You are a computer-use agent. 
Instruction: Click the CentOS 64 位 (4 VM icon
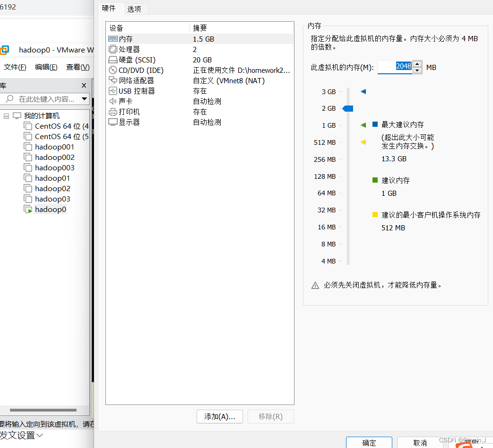[x=28, y=126]
